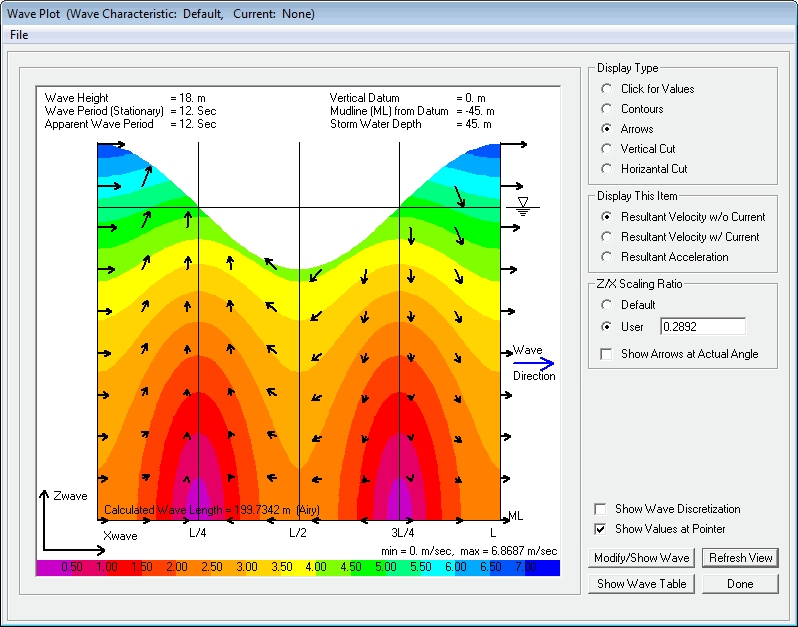Open the Show Wave Table button
798x627 pixels.
(x=642, y=583)
